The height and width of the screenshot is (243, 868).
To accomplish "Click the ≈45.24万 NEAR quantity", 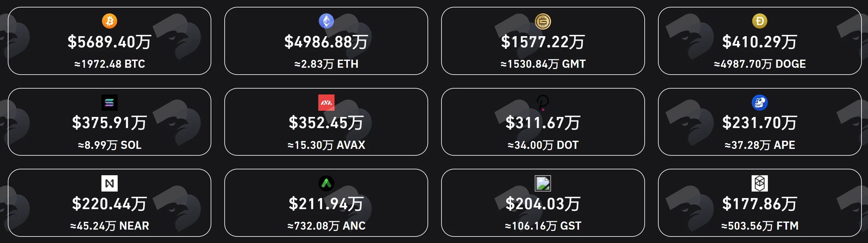I will coord(110,226).
